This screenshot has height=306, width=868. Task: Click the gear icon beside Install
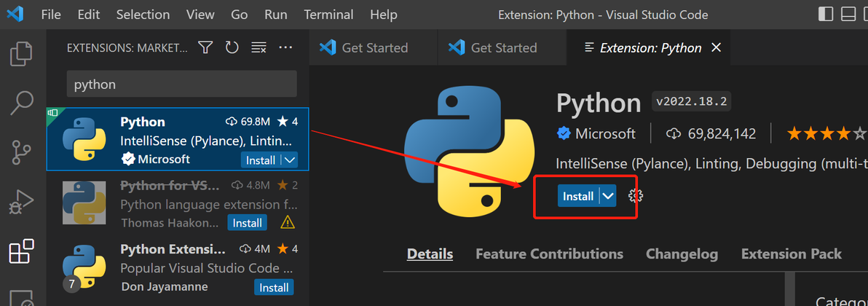(x=636, y=196)
